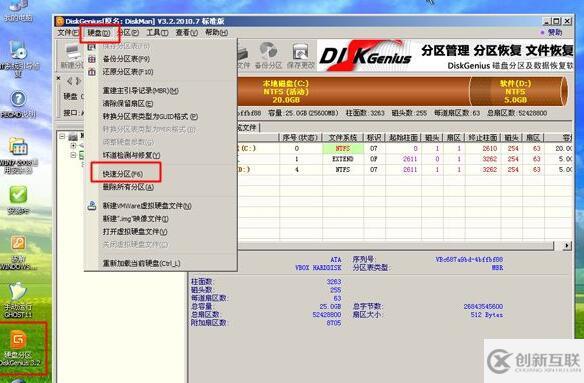Click the MBR partition table type value
Image resolution: width=584 pixels, height=383 pixels.
pos(497,268)
